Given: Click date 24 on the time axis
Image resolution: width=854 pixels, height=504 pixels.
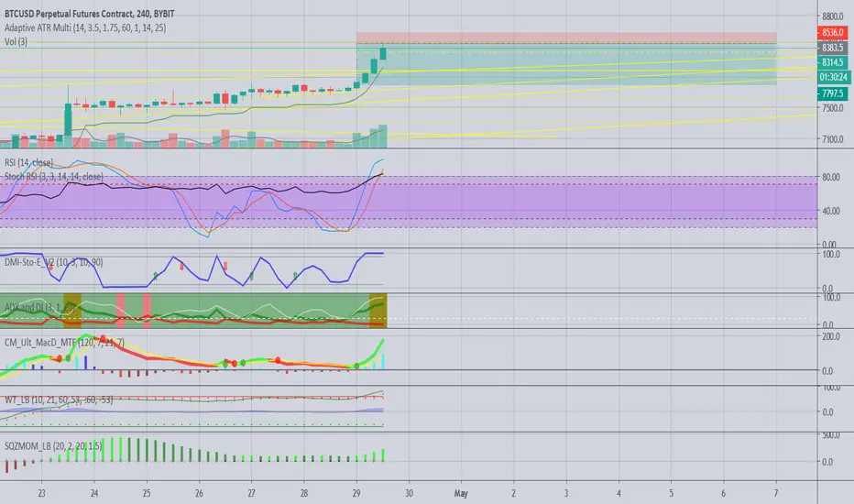Looking at the screenshot, I should pos(94,493).
